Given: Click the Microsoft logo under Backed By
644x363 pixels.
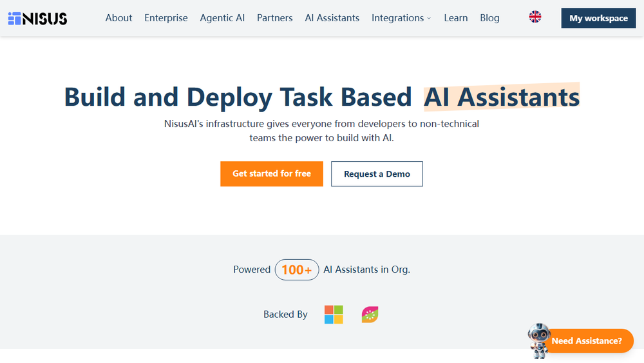Looking at the screenshot, I should [x=334, y=315].
